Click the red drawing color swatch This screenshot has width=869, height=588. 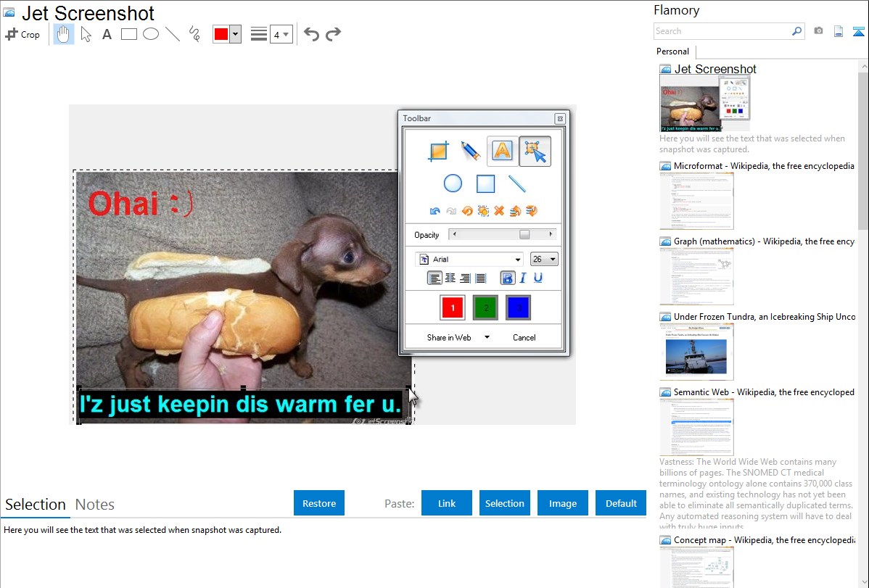click(x=221, y=34)
